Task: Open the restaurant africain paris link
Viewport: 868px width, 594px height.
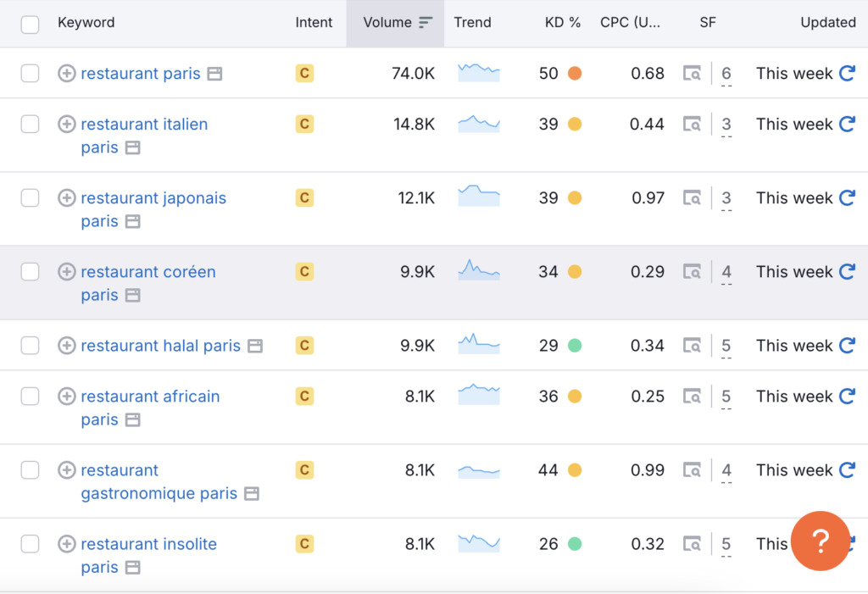Action: point(150,408)
